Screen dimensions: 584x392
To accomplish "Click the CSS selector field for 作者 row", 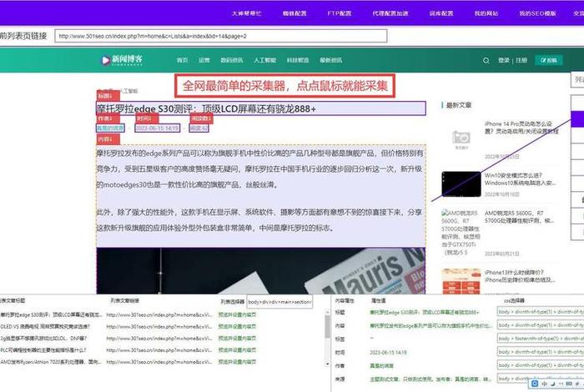I will click(x=541, y=365).
